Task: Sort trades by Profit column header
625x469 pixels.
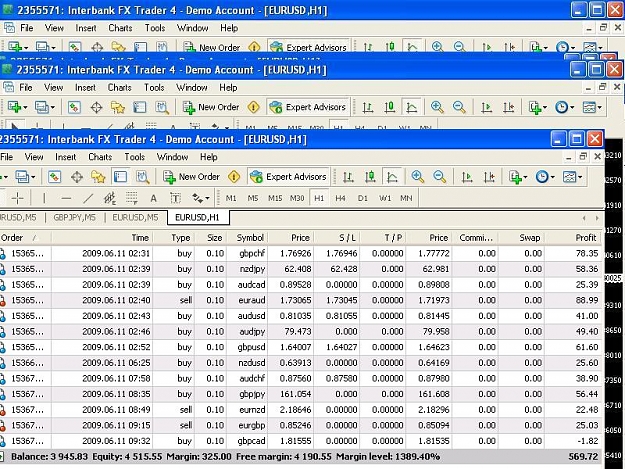Action: pos(573,238)
